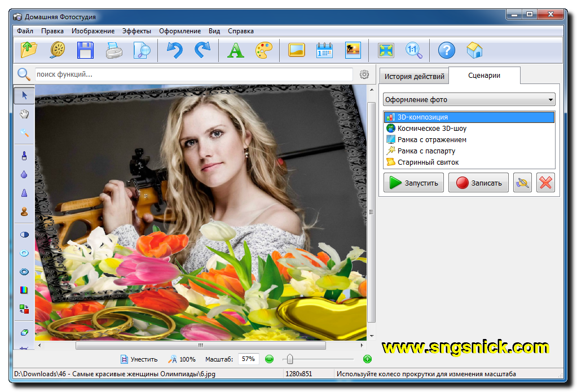Click the Уместить fit button
This screenshot has width=577, height=392.
click(x=139, y=359)
